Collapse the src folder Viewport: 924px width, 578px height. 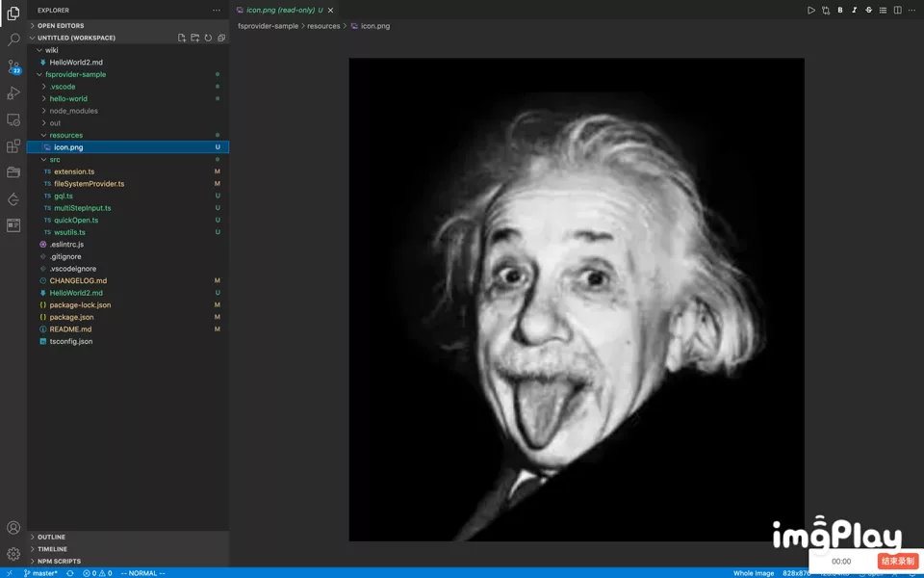coord(128,159)
